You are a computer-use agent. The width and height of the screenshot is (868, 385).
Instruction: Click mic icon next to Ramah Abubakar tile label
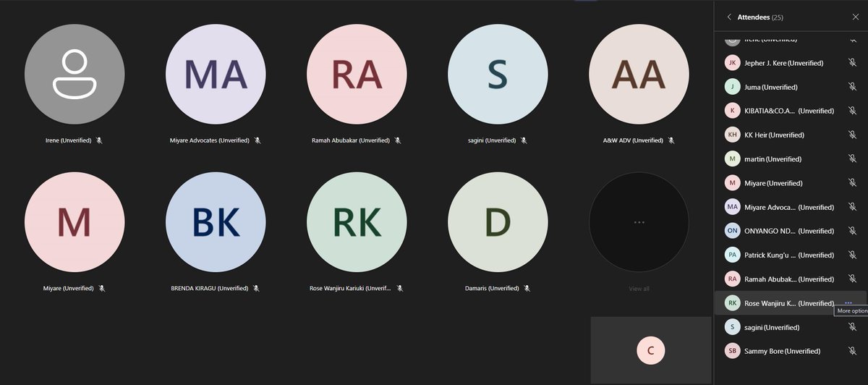click(397, 140)
